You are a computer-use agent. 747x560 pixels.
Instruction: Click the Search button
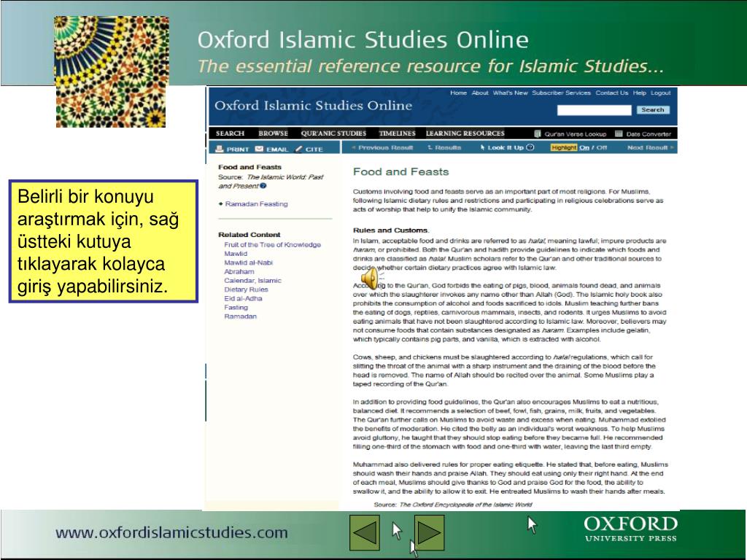click(x=653, y=110)
